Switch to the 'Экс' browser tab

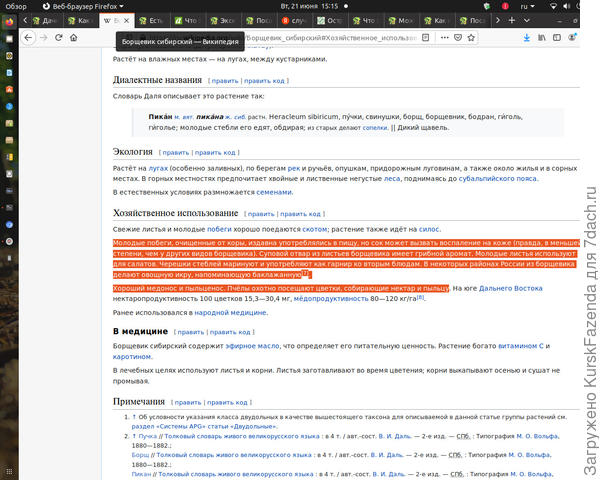tap(227, 20)
